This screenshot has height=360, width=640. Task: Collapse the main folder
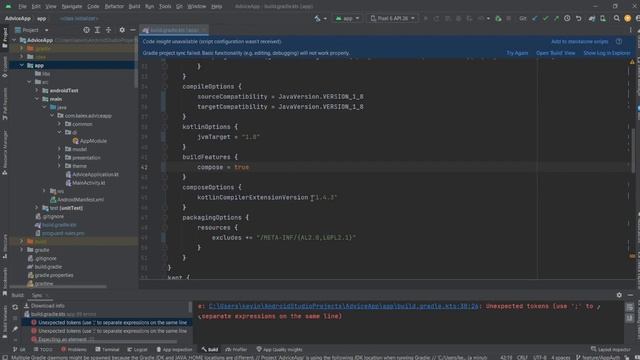37,99
